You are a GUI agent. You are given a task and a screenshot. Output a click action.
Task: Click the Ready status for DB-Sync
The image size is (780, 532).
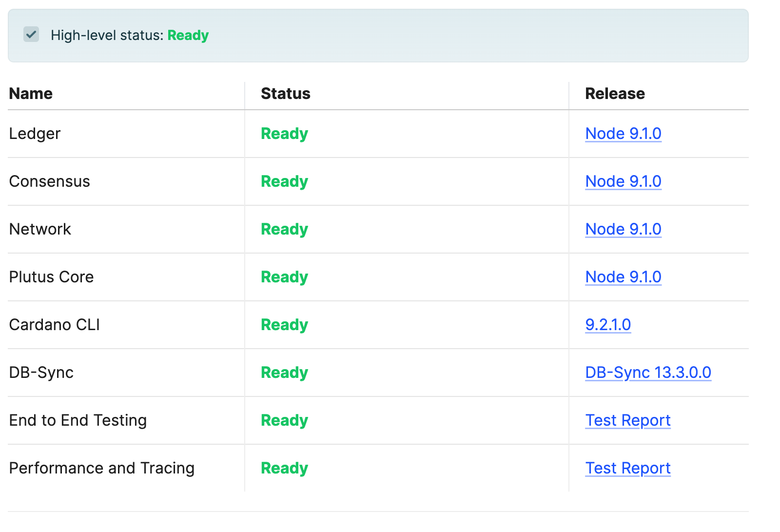coord(284,373)
